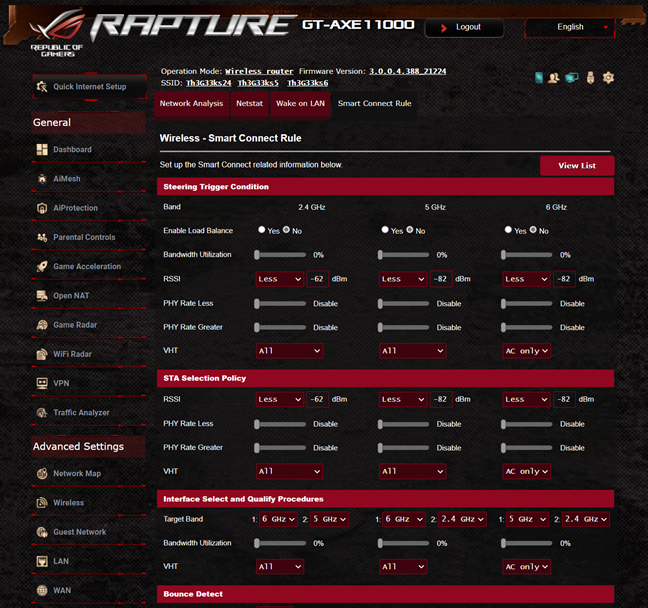Image resolution: width=648 pixels, height=608 pixels.
Task: Open Quick Internet Setup wizard icon
Action: pos(42,86)
